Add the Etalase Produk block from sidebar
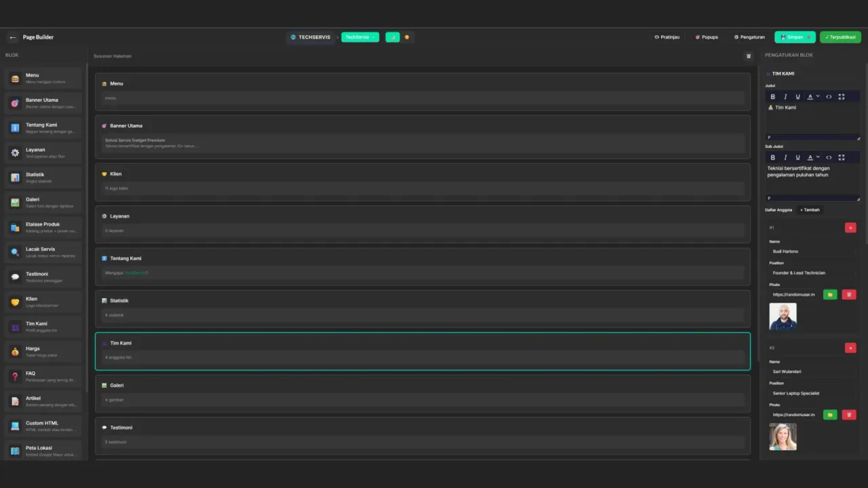Screen dimensions: 868x488 pyautogui.click(x=43, y=228)
